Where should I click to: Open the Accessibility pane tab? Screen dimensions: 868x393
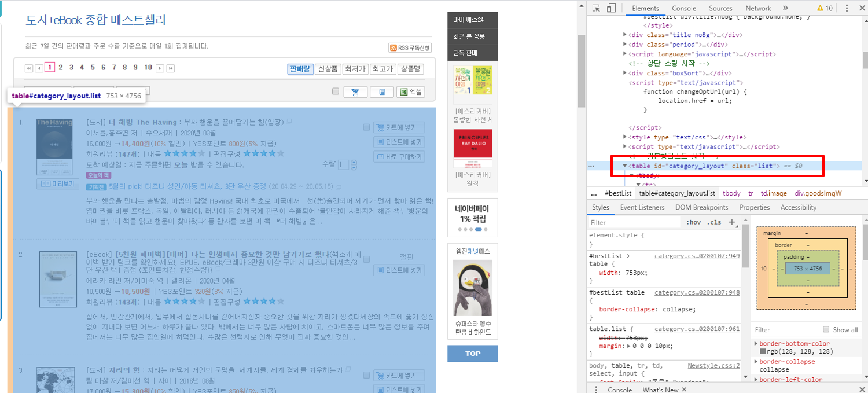coord(798,207)
